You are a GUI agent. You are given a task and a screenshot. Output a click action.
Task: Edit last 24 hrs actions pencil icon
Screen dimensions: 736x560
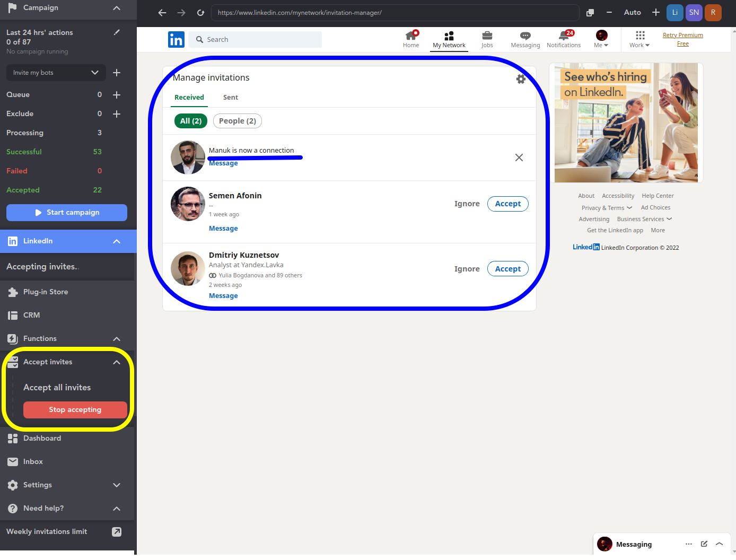point(117,32)
